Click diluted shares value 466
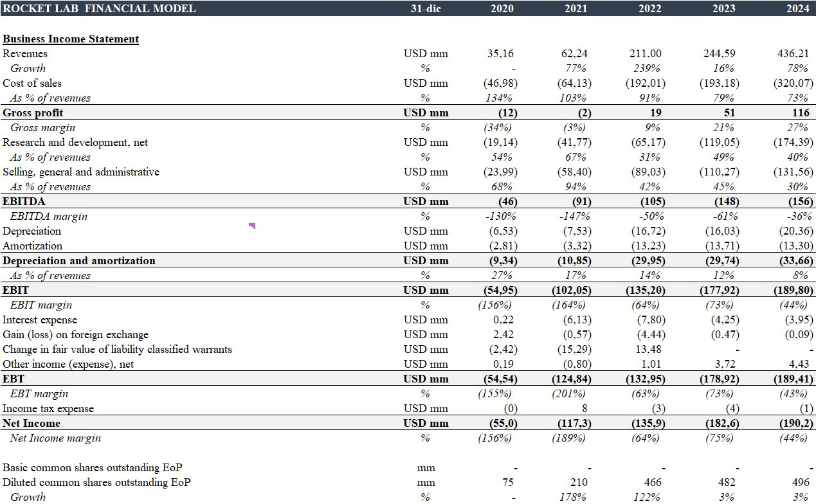816x504 pixels. 653,482
